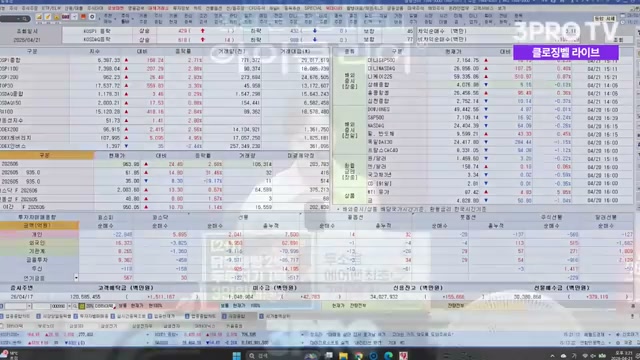Click the index value 17,537.72

(x=108, y=86)
